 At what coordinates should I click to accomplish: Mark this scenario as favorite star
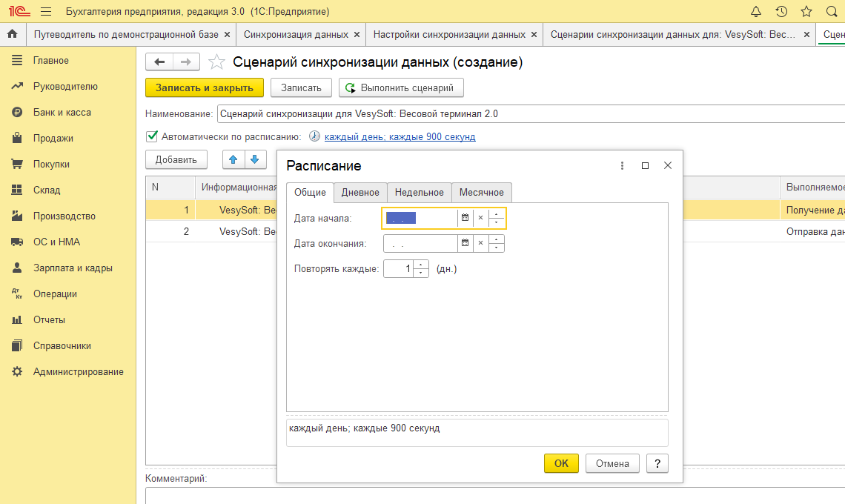(216, 62)
